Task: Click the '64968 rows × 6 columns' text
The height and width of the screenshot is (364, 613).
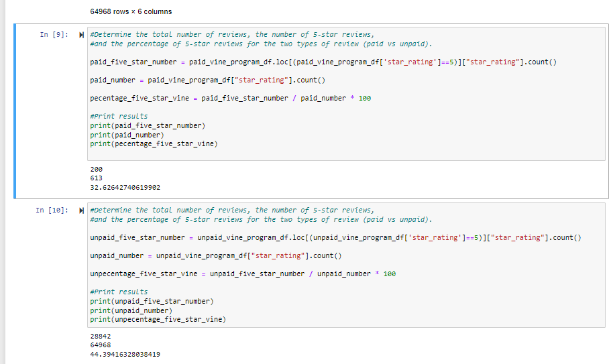Action: click(x=131, y=11)
